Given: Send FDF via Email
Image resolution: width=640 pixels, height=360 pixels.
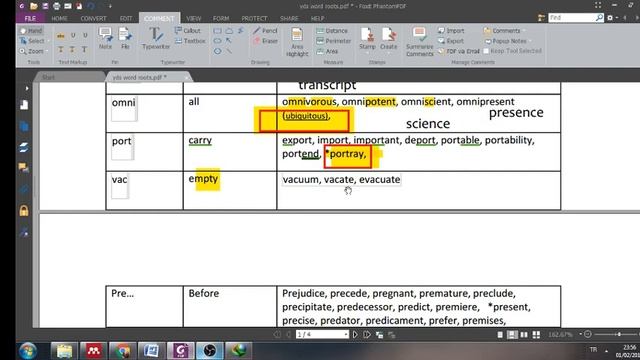Looking at the screenshot, I should [x=459, y=51].
